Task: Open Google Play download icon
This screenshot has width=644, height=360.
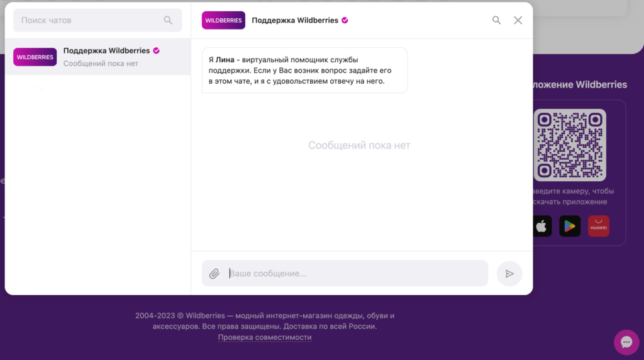Action: tap(570, 226)
